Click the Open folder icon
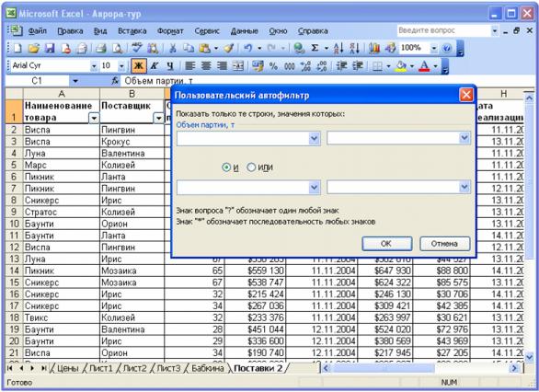The width and height of the screenshot is (539, 392). coord(33,49)
